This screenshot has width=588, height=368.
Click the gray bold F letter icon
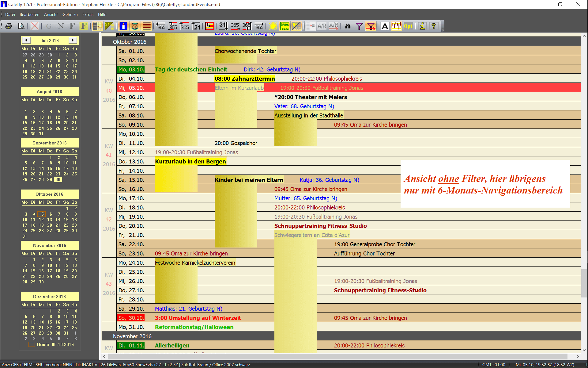[x=72, y=26]
